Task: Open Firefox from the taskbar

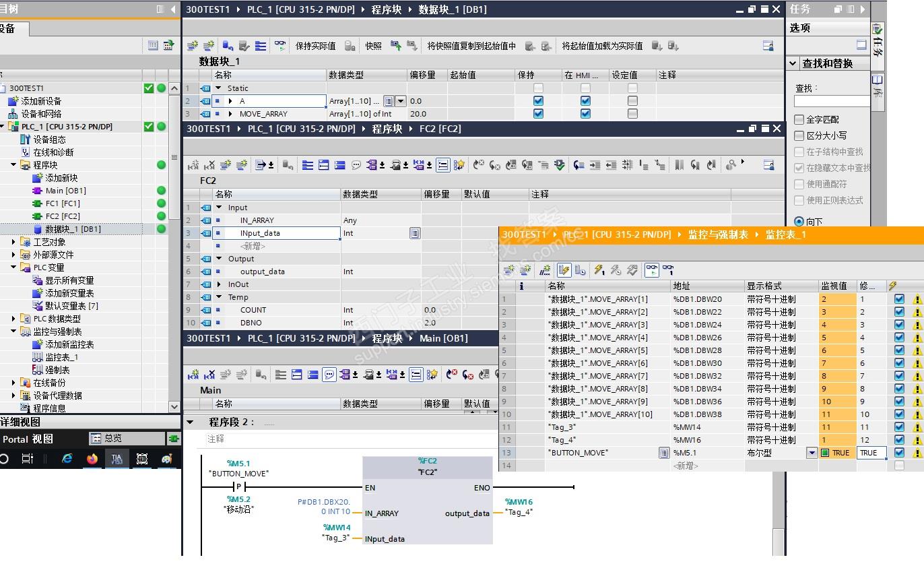Action: tap(92, 459)
